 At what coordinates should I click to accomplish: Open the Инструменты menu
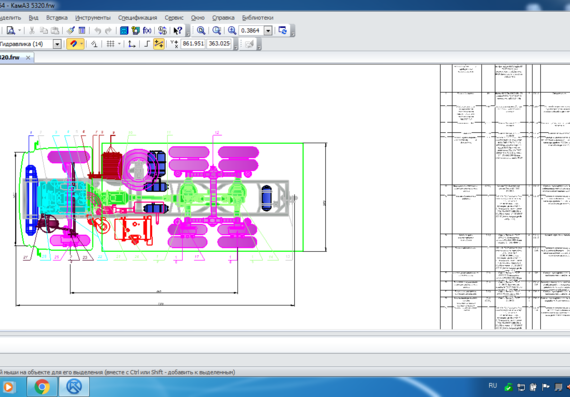tap(93, 17)
